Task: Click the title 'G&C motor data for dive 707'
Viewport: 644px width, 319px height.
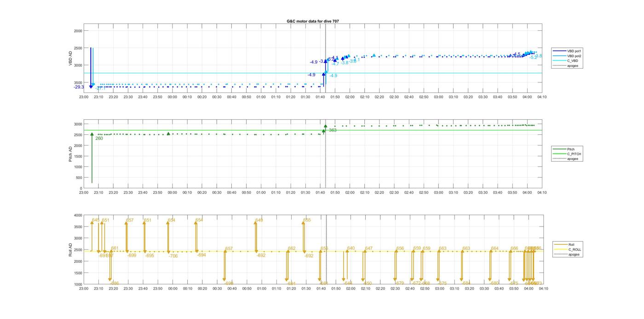Action: click(313, 21)
